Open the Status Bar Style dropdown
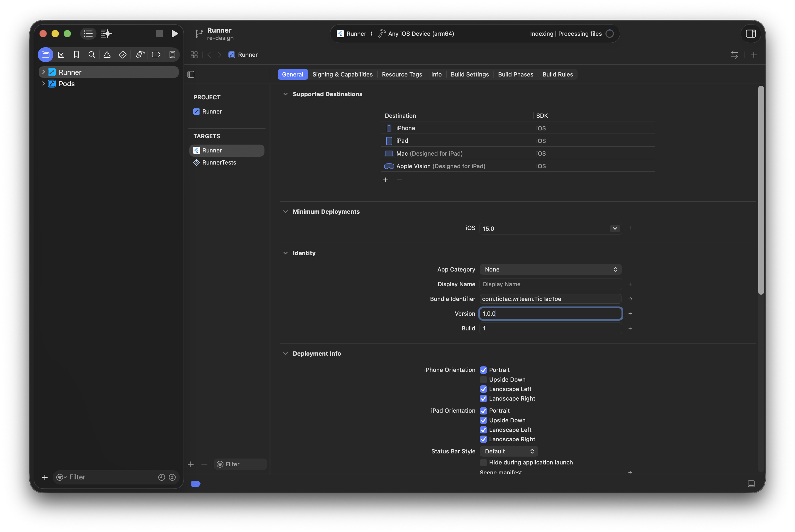795x532 pixels. (509, 451)
